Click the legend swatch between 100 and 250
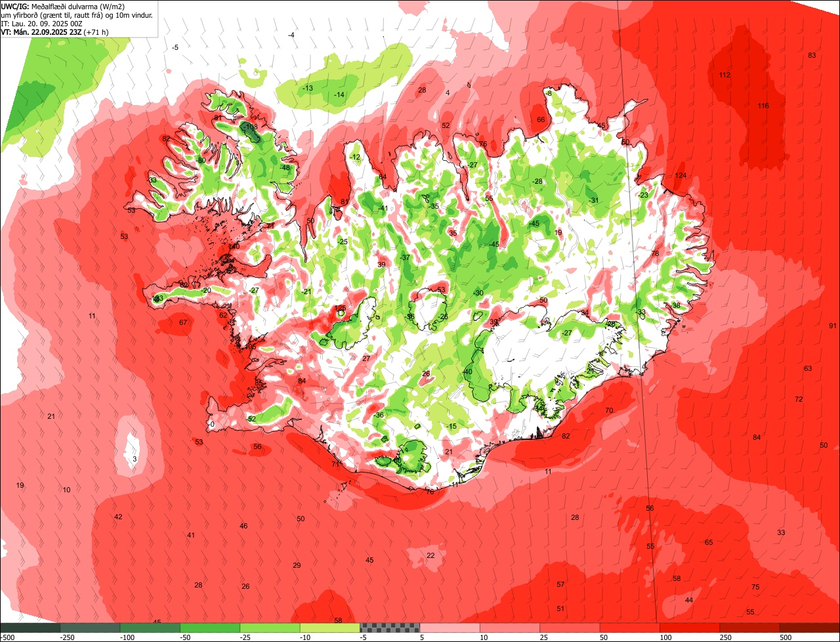This screenshot has height=642, width=840. point(690,628)
